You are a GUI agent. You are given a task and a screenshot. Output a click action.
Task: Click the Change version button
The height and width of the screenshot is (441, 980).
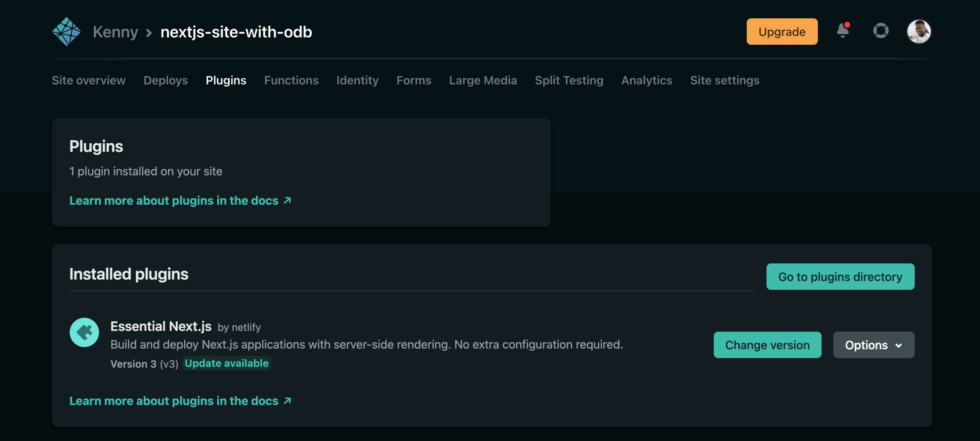pos(767,345)
